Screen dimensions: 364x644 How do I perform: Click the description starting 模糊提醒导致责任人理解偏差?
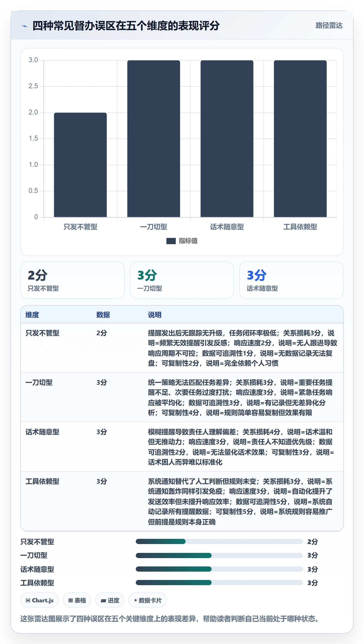click(241, 447)
